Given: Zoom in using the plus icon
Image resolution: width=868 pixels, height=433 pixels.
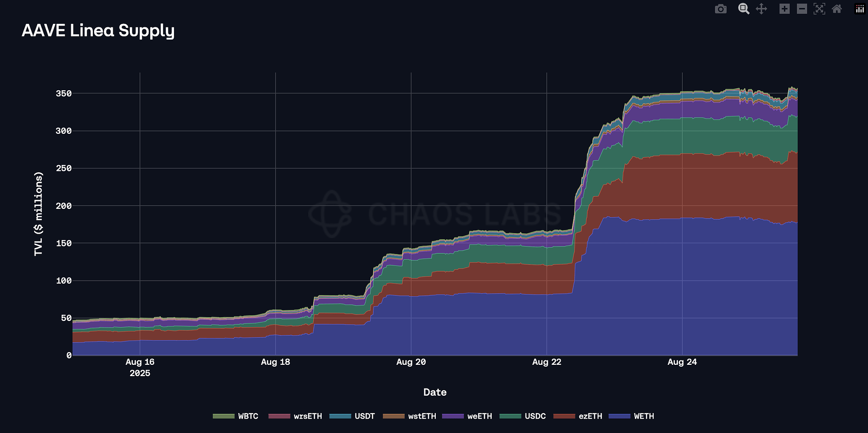Looking at the screenshot, I should click(784, 9).
